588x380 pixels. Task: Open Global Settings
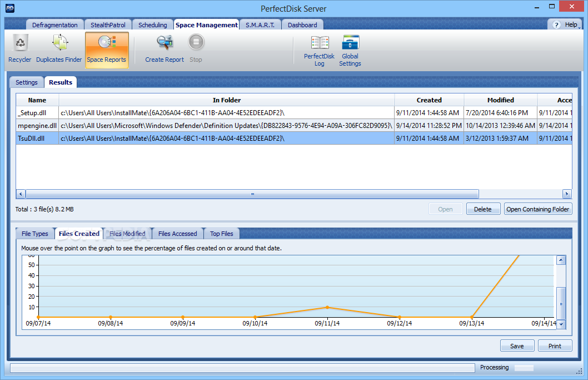[x=350, y=51]
